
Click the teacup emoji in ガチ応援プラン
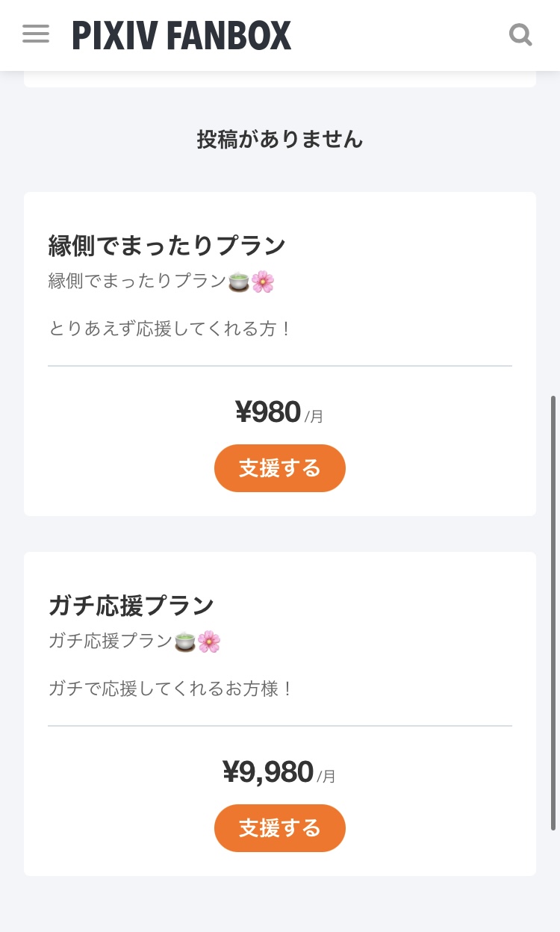tap(185, 641)
